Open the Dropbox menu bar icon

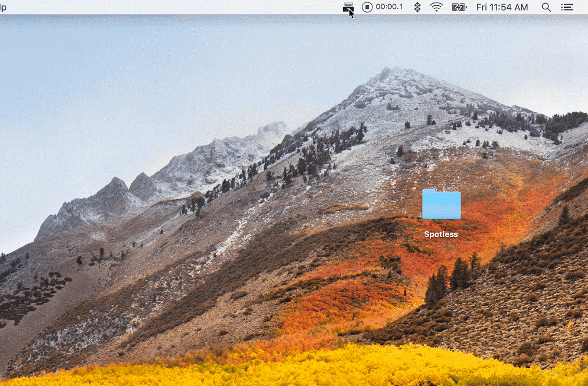tap(417, 7)
